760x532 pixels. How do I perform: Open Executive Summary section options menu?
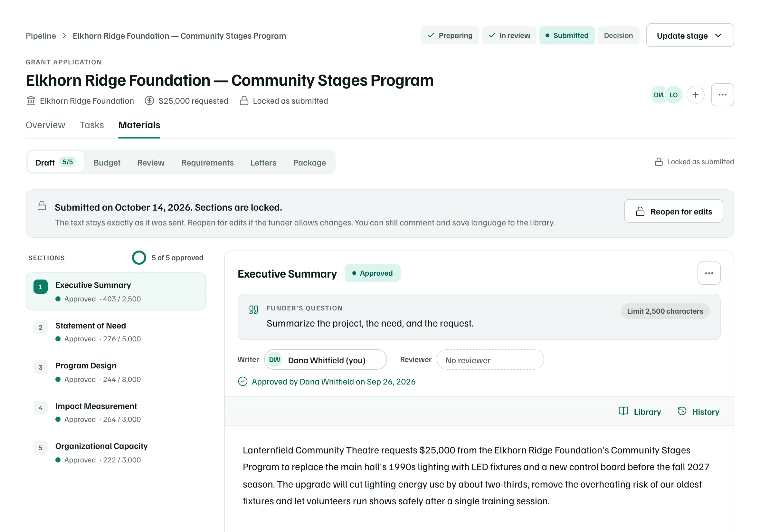click(709, 273)
